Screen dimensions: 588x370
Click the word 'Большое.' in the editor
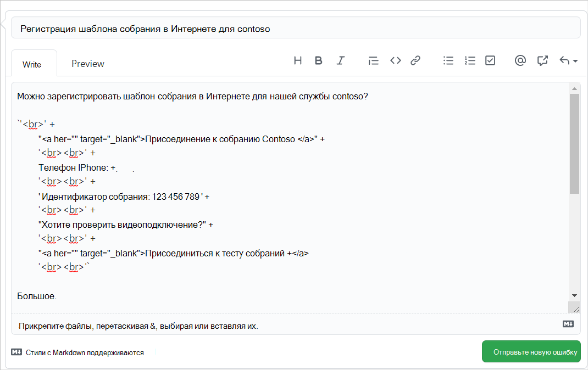(x=37, y=296)
